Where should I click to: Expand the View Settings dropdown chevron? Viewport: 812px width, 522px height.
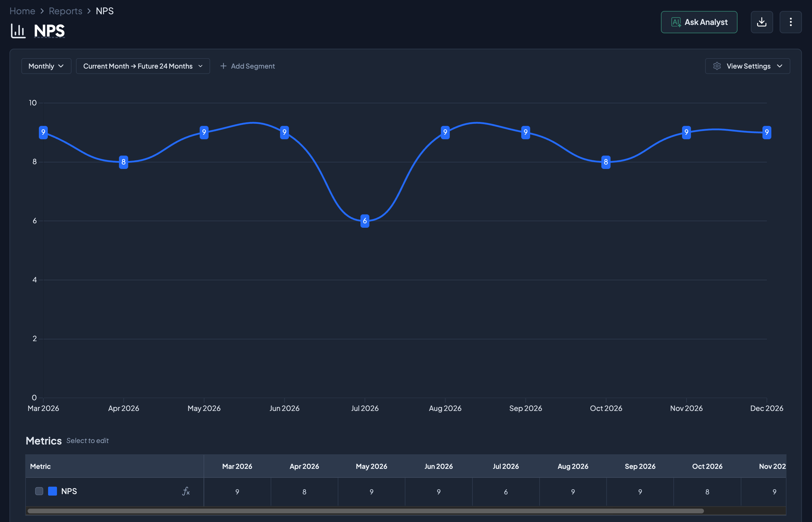pyautogui.click(x=779, y=66)
